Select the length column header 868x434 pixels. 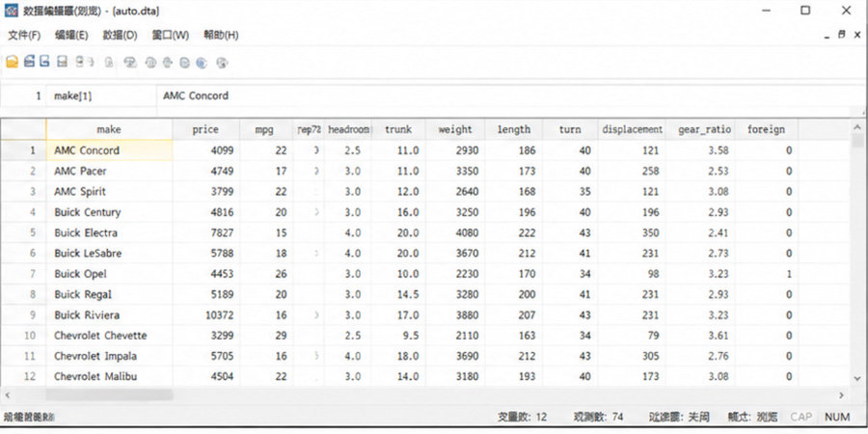514,129
